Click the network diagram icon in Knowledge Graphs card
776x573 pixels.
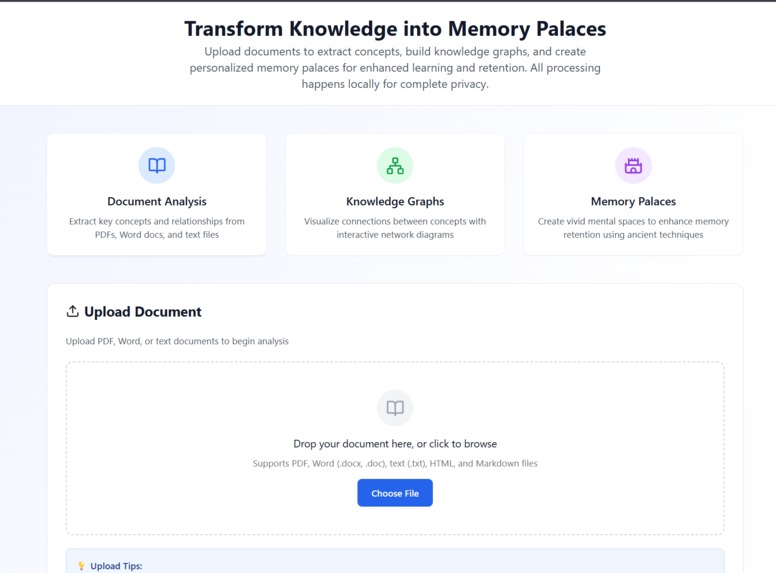pyautogui.click(x=395, y=165)
